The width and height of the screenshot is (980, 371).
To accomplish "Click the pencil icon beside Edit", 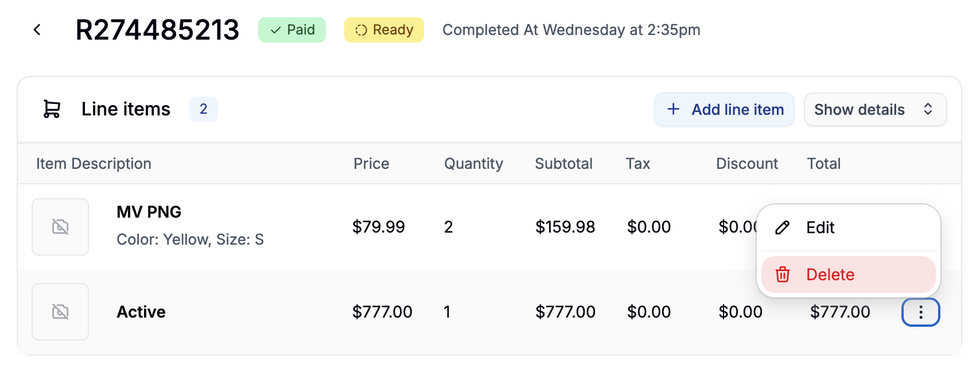I will click(782, 227).
